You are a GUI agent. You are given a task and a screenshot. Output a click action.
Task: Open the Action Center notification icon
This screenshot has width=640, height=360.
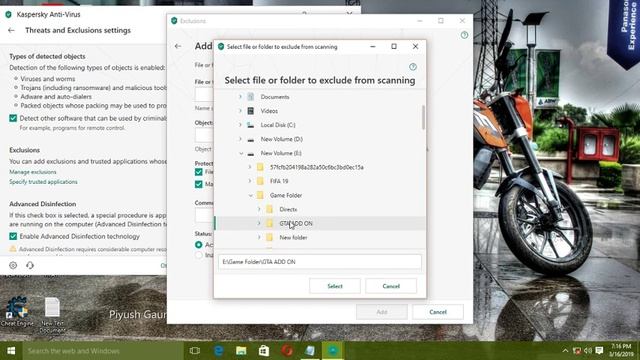(x=599, y=351)
